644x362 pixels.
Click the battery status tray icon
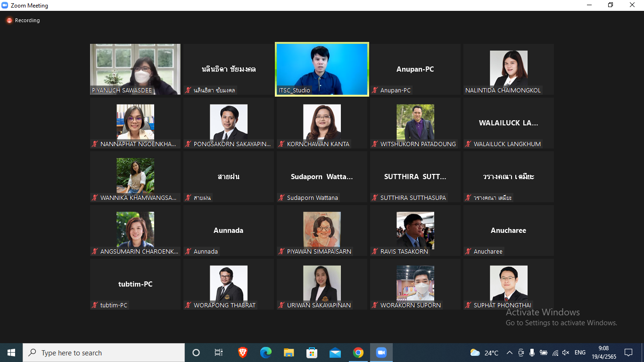click(544, 353)
